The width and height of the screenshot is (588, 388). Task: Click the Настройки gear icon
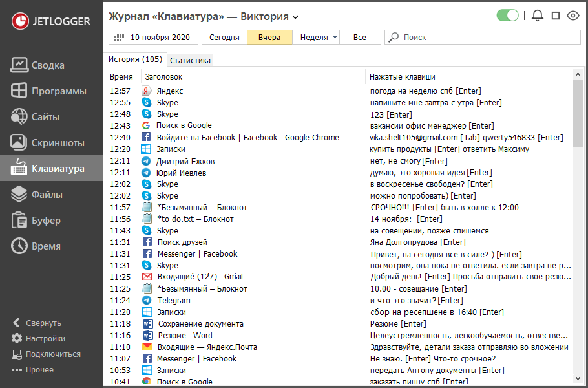17,338
